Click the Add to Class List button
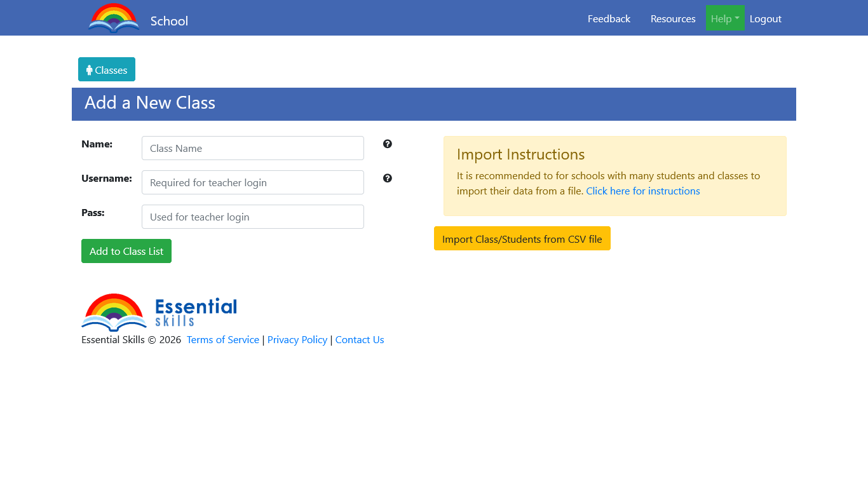The width and height of the screenshot is (868, 488). click(126, 251)
